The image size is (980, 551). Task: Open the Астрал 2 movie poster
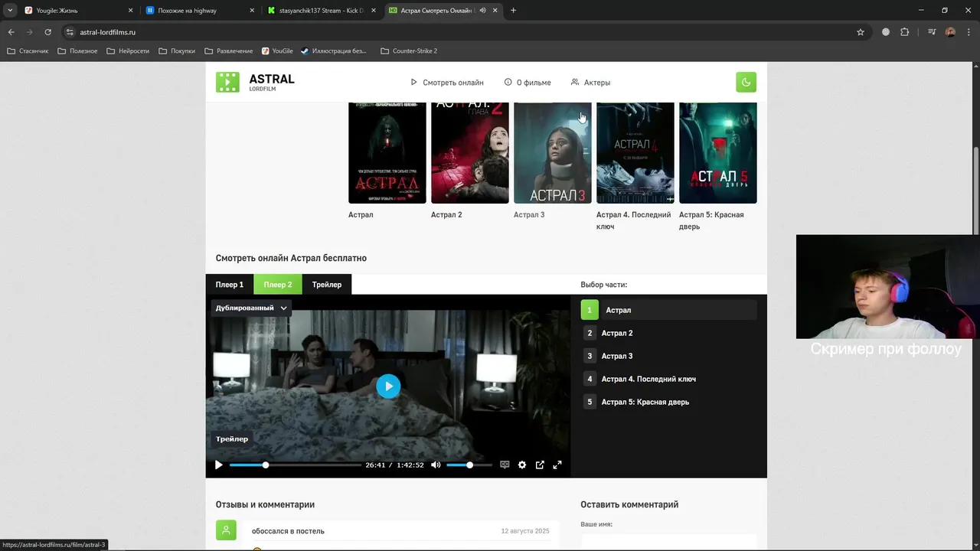click(x=470, y=153)
